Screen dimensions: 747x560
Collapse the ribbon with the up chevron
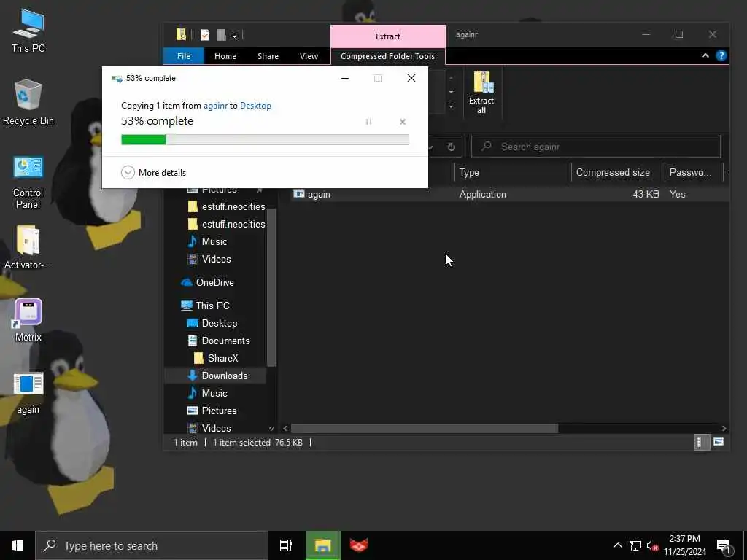click(x=705, y=55)
